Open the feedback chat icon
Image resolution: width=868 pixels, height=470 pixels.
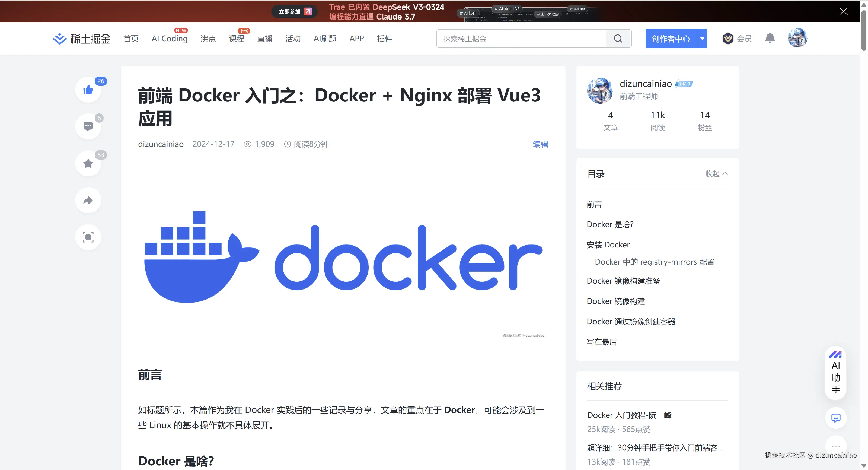click(836, 418)
